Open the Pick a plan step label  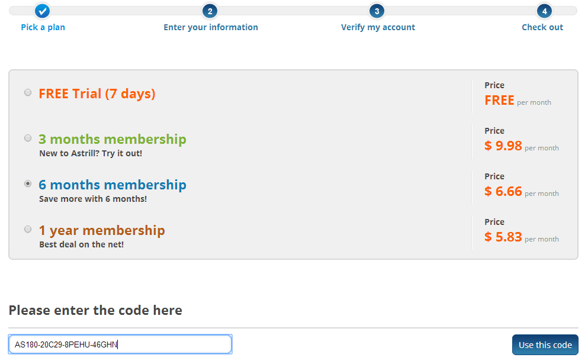coord(43,27)
